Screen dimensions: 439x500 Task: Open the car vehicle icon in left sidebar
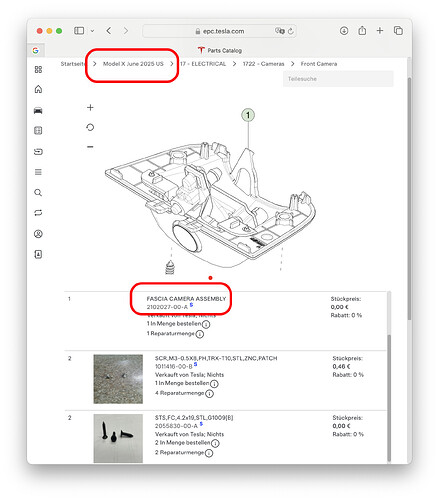click(38, 110)
